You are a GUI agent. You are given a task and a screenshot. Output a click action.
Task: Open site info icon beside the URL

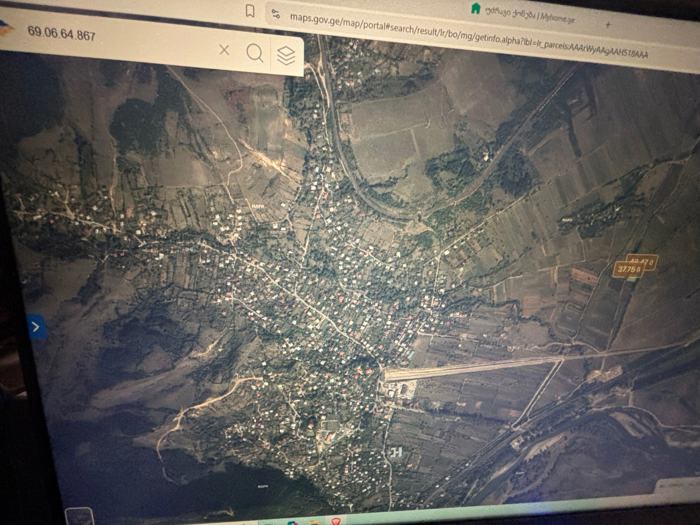click(273, 14)
